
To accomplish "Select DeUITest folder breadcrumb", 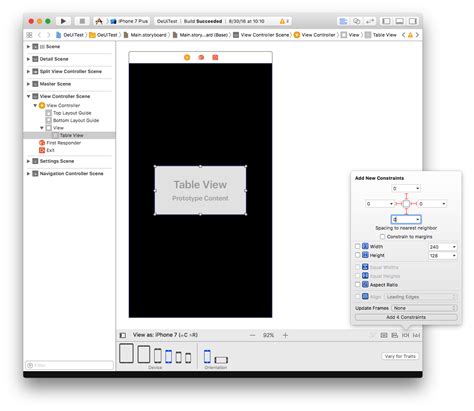I will pyautogui.click(x=103, y=35).
